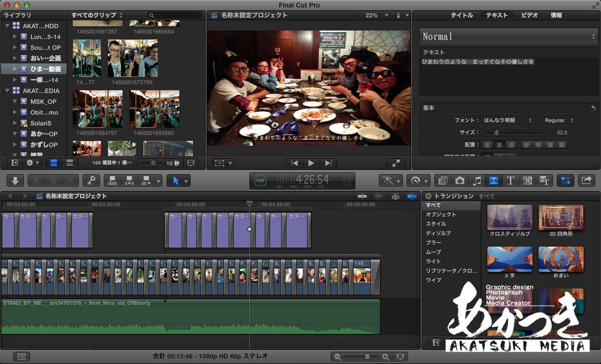This screenshot has width=601, height=364.
Task: Show the Effects browser
Action: tap(443, 181)
